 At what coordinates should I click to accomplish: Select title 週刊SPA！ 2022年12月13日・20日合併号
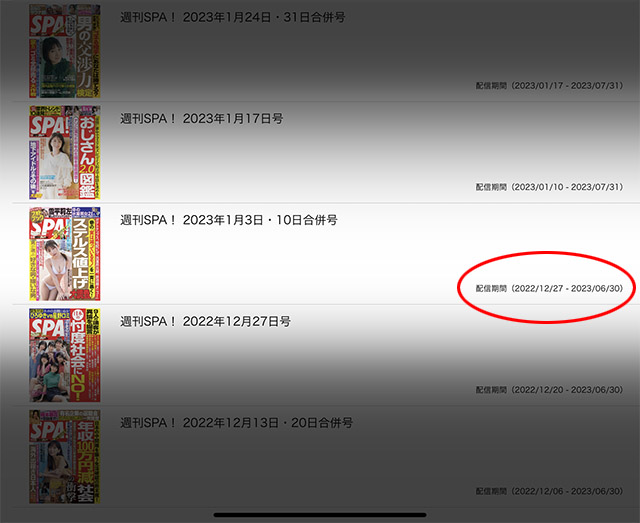(236, 423)
